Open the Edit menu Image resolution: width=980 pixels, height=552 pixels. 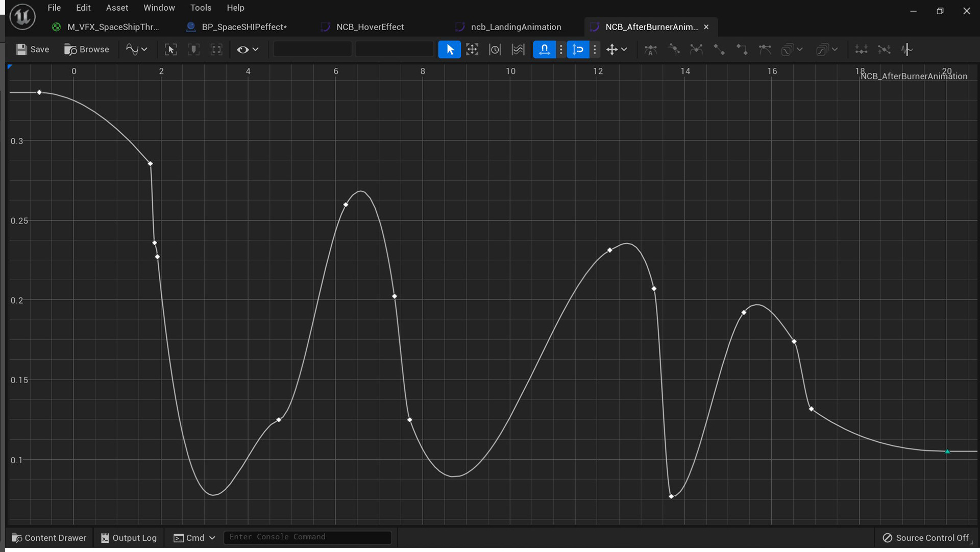click(83, 8)
